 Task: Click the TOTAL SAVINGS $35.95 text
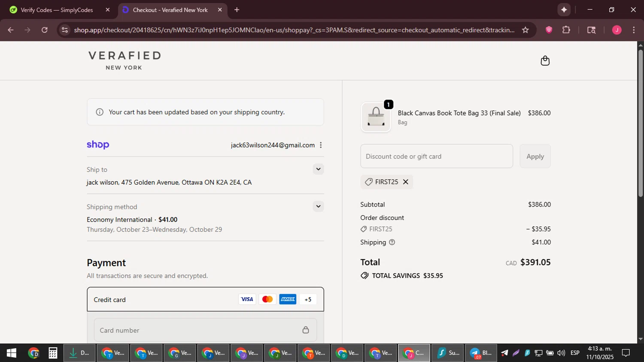click(407, 276)
